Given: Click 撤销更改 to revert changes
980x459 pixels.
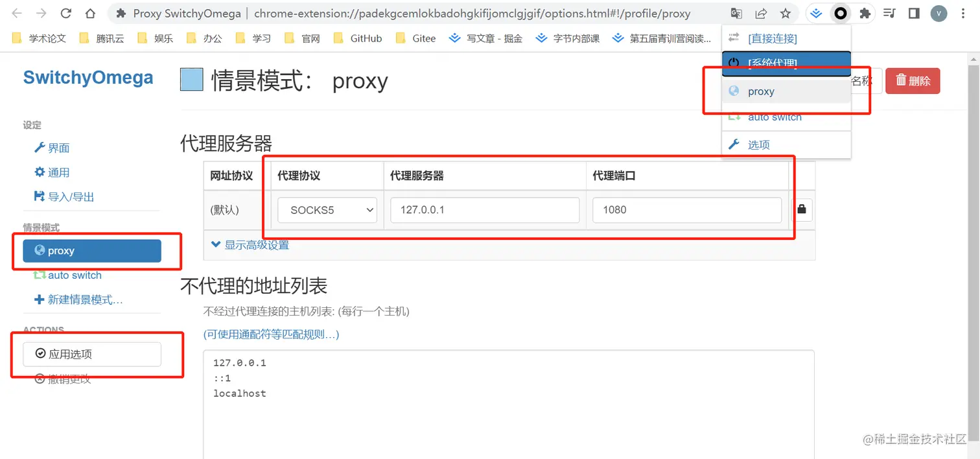Looking at the screenshot, I should click(63, 379).
